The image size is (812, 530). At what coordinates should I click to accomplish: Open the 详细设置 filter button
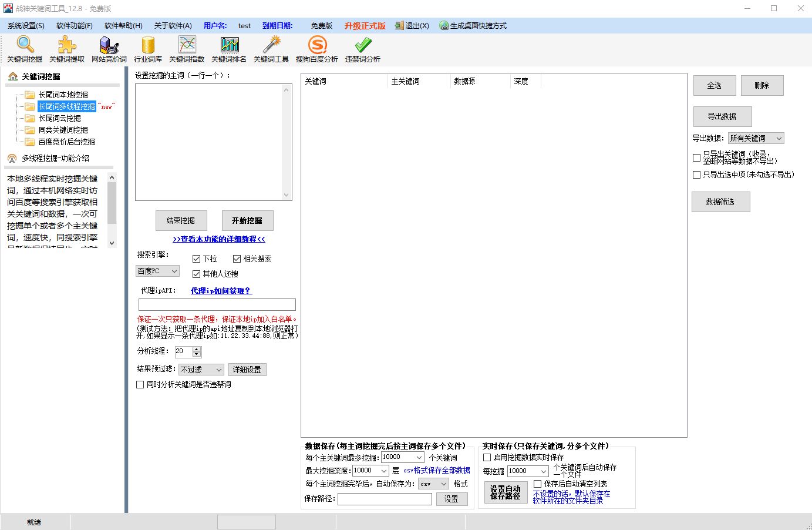(247, 370)
